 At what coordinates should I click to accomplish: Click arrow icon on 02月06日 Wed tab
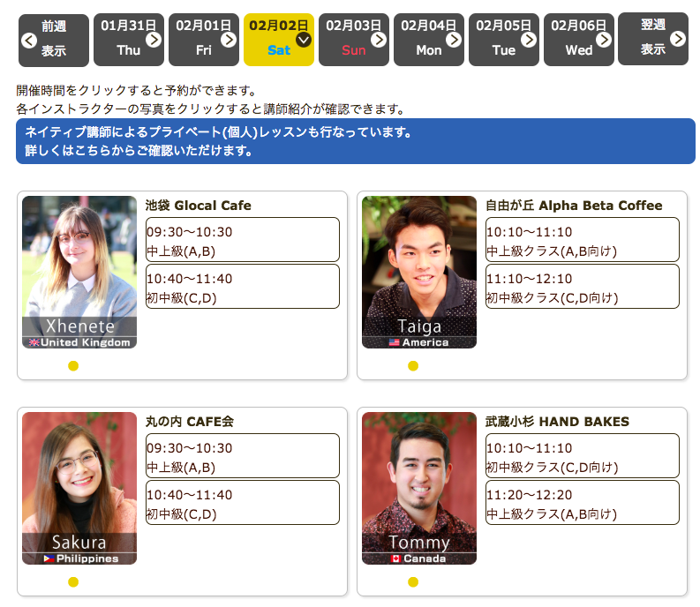pos(604,40)
